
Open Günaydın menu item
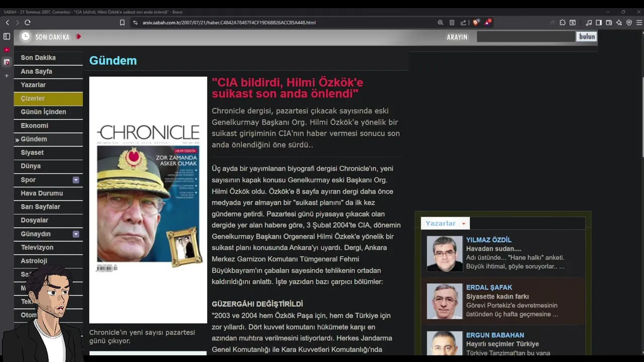pyautogui.click(x=48, y=234)
